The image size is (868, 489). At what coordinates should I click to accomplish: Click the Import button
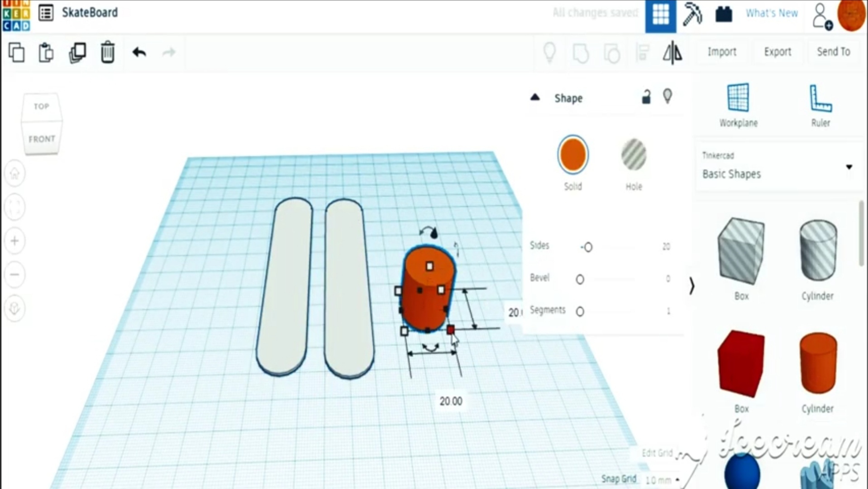(721, 52)
